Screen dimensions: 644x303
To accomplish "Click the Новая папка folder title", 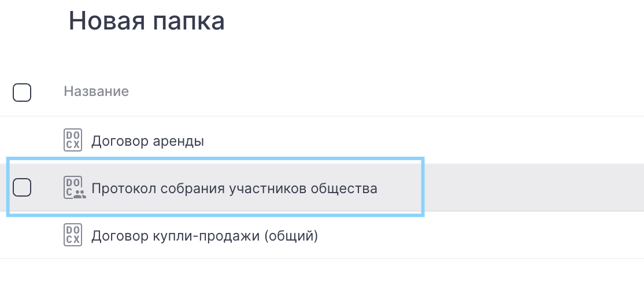I will (147, 21).
